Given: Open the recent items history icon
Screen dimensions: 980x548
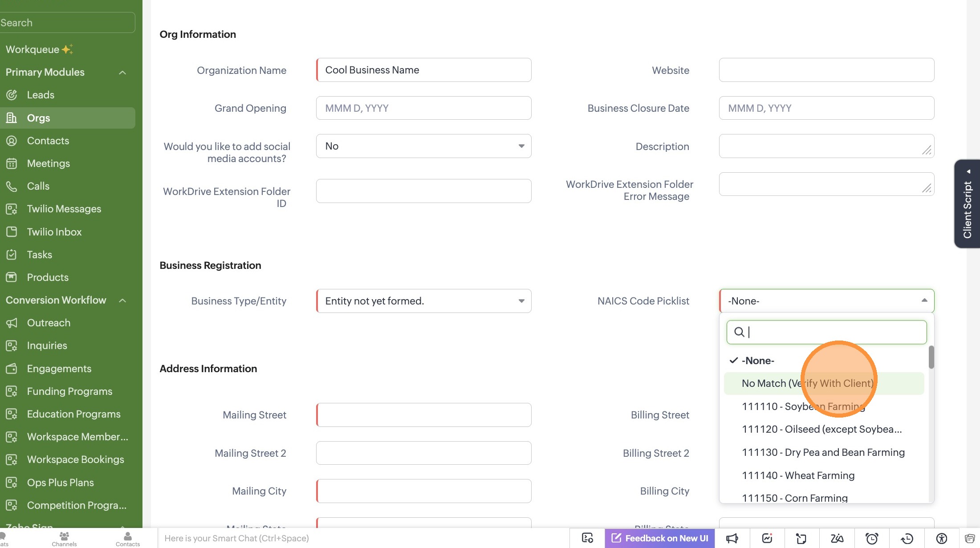Looking at the screenshot, I should (907, 538).
